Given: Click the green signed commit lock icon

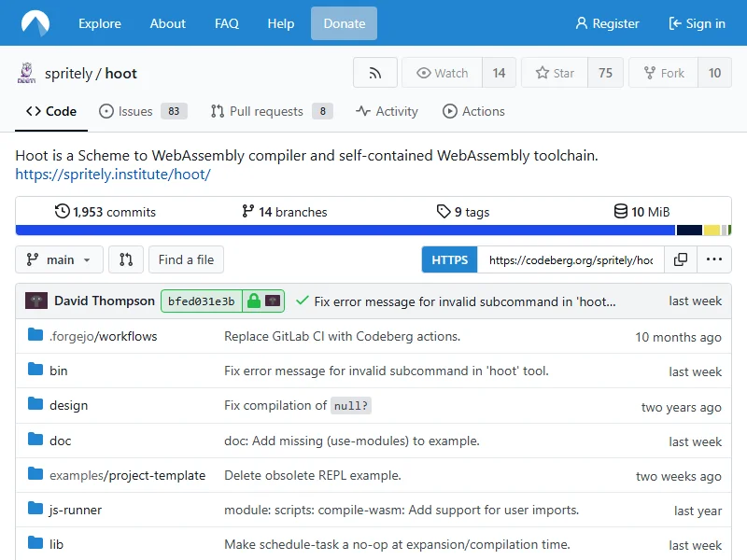Looking at the screenshot, I should [253, 301].
